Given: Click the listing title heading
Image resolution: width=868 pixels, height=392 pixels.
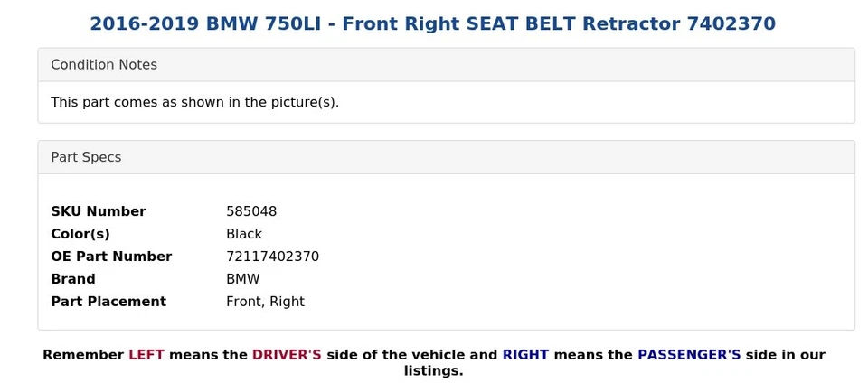Looking at the screenshot, I should click(x=432, y=24).
